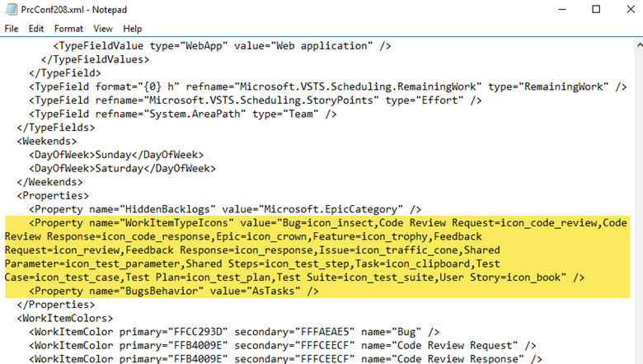Open the View menu
The width and height of the screenshot is (643, 364).
coord(102,29)
